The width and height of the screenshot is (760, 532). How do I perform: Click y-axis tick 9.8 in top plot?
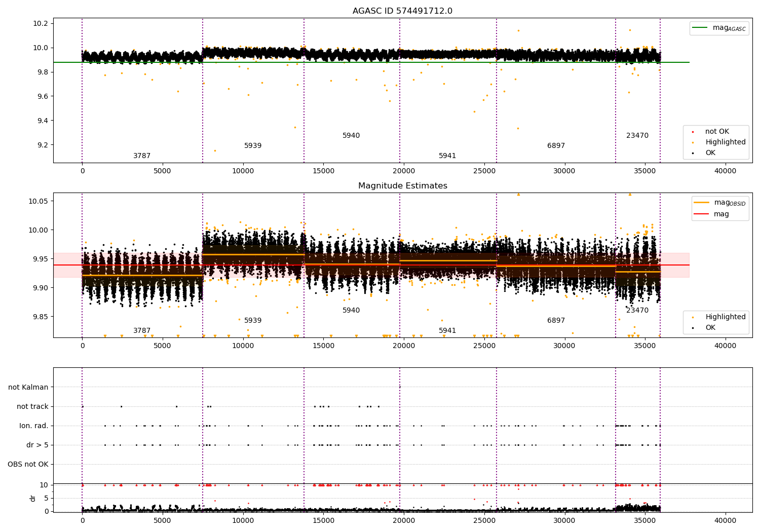pos(43,72)
